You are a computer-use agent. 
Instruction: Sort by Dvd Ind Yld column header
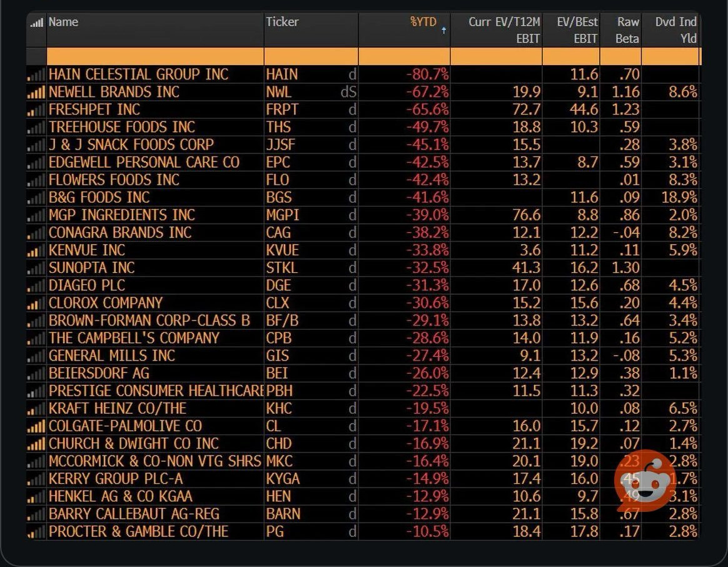tap(675, 30)
